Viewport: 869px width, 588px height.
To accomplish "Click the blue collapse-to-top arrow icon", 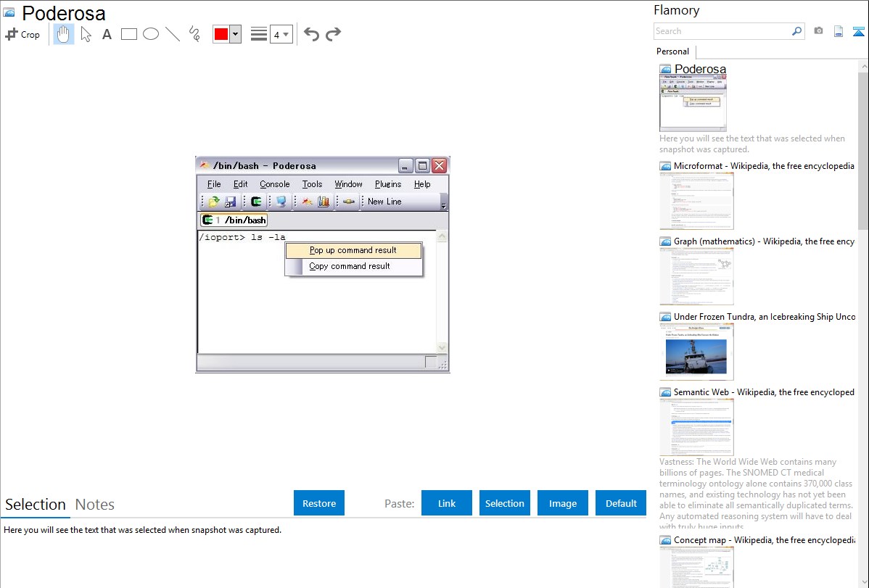I will pos(858,31).
